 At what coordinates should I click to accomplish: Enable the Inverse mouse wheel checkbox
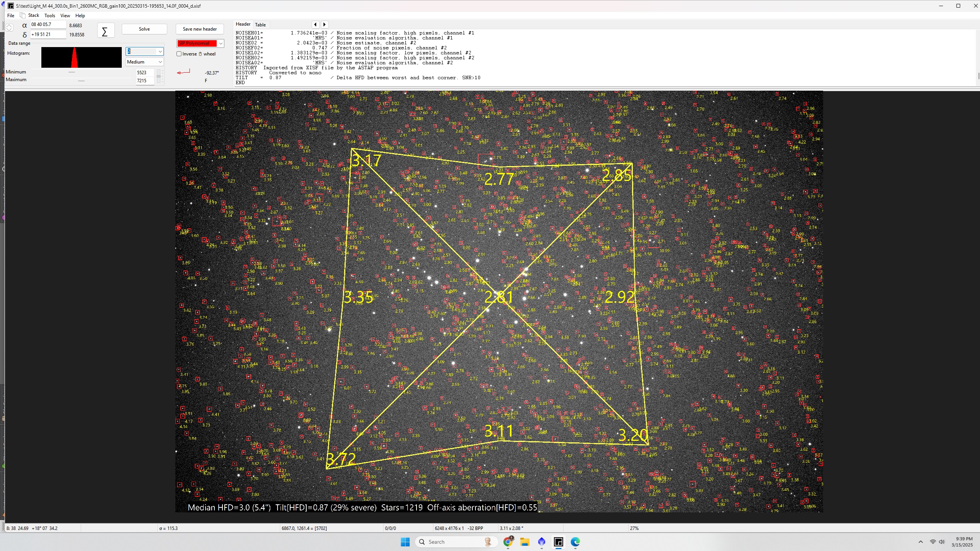pos(179,54)
